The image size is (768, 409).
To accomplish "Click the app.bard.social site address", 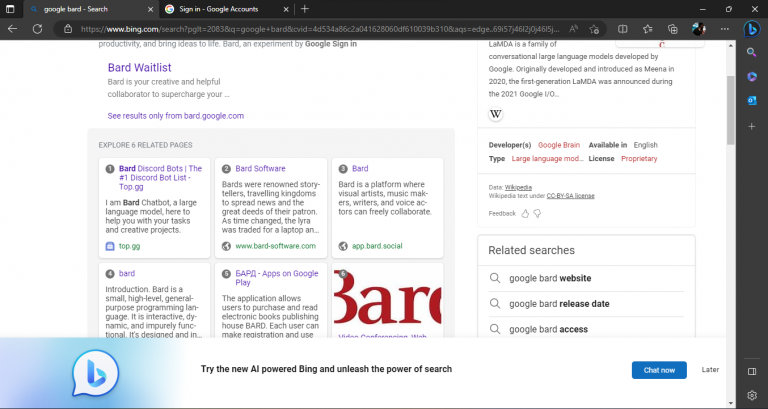I will (x=377, y=246).
